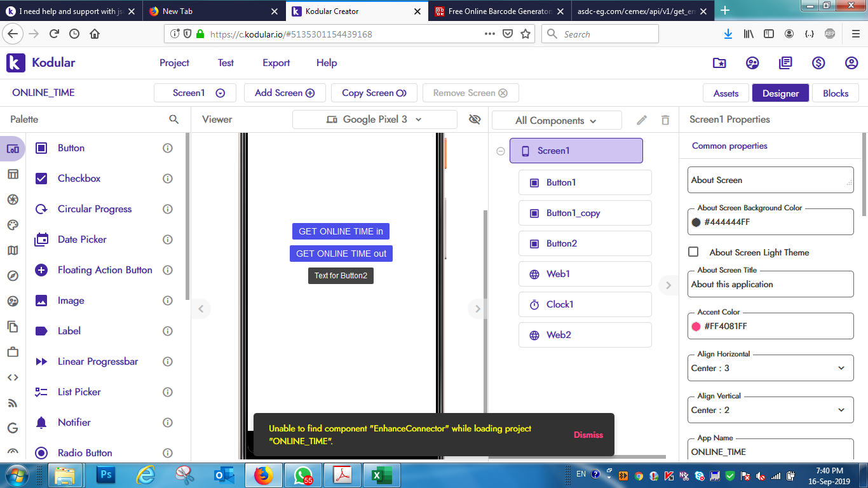
Task: Enable About Screen Light Theme checkbox
Action: (x=694, y=252)
